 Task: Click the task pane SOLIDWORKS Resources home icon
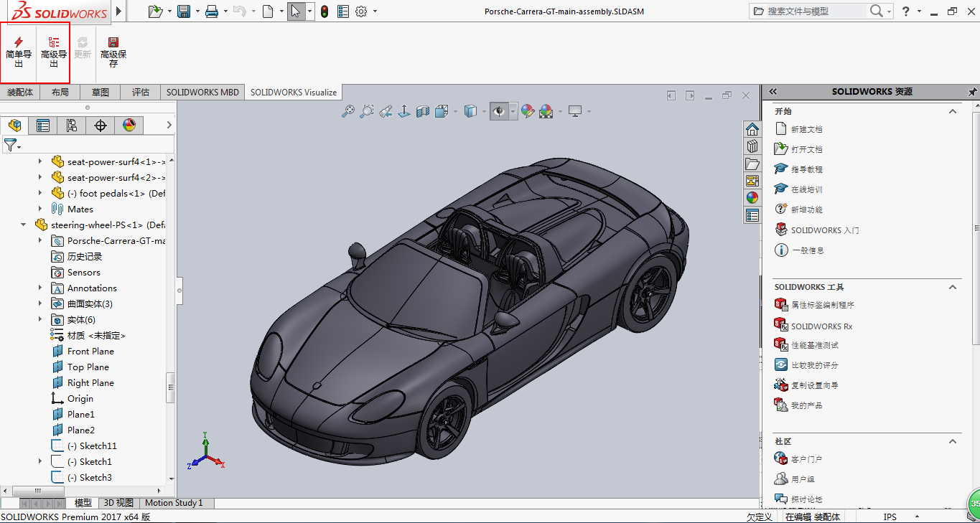coord(752,129)
